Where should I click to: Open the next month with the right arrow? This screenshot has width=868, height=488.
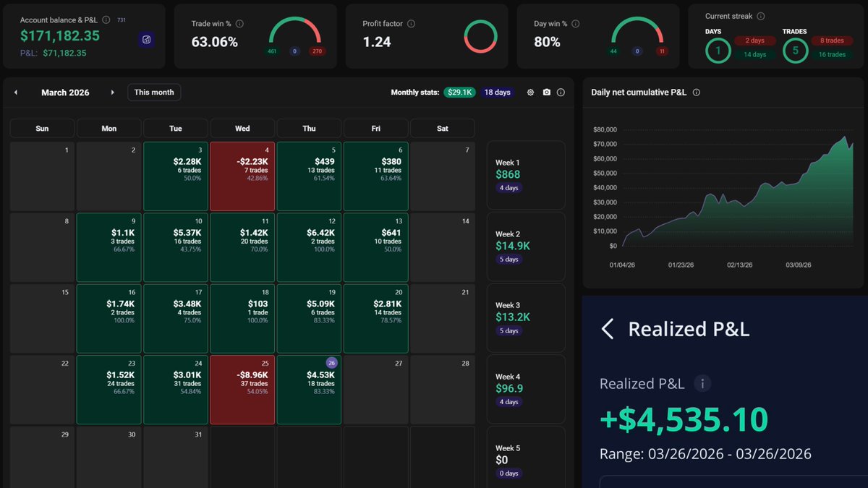[113, 93]
